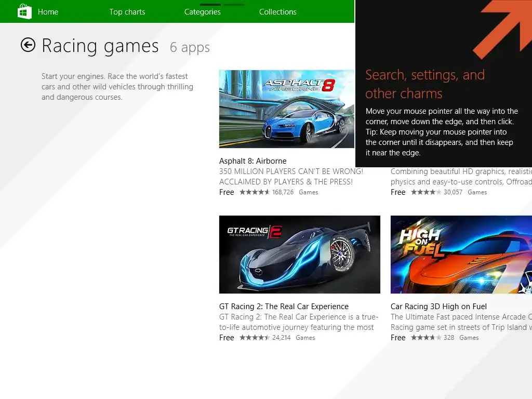
Task: Click the 'Search, settings, and other charms' tip title
Action: pos(425,84)
